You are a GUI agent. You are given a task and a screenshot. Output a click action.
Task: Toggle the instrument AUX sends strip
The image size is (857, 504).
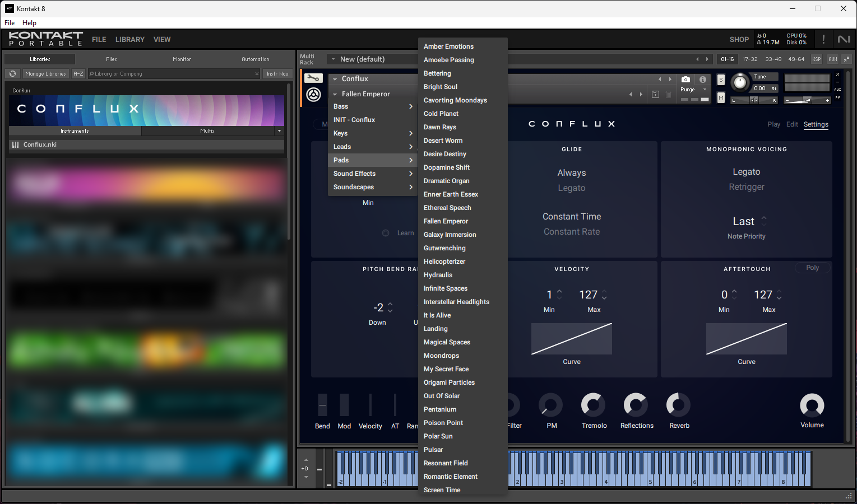(x=838, y=90)
